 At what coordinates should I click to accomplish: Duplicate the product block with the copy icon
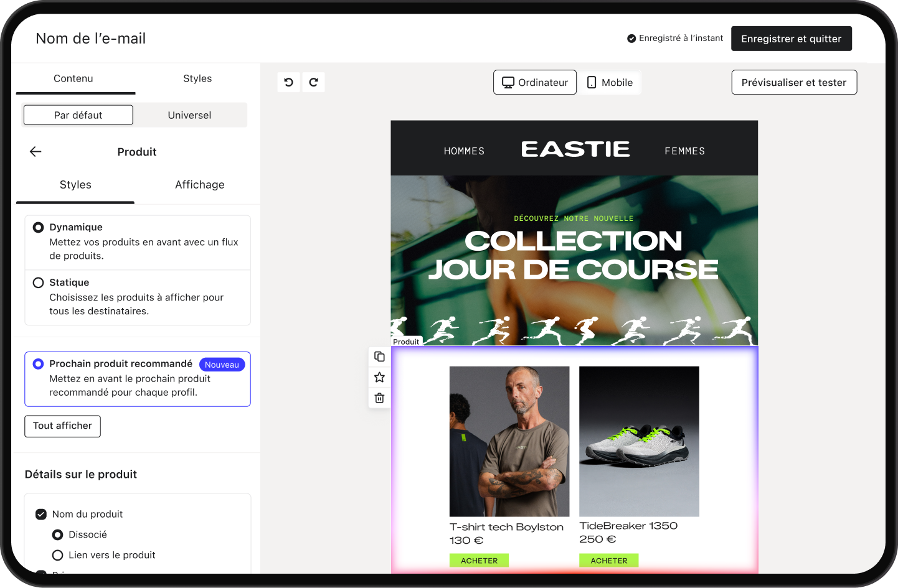379,357
